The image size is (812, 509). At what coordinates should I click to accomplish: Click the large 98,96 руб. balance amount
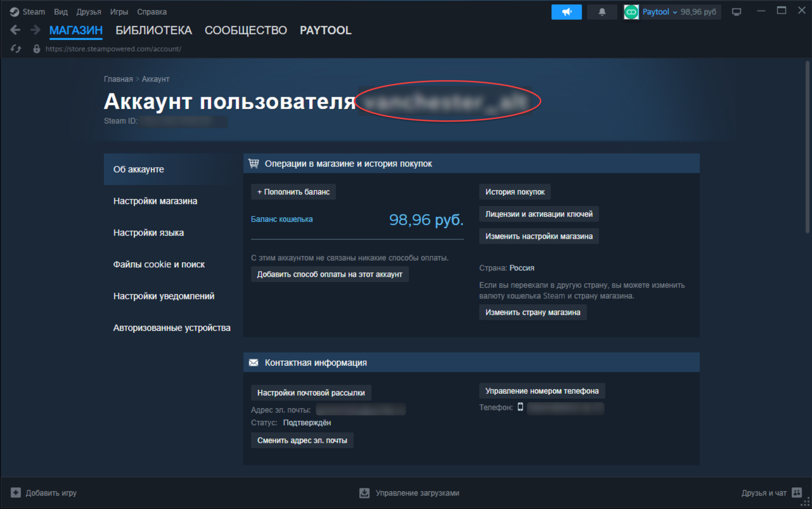point(426,220)
